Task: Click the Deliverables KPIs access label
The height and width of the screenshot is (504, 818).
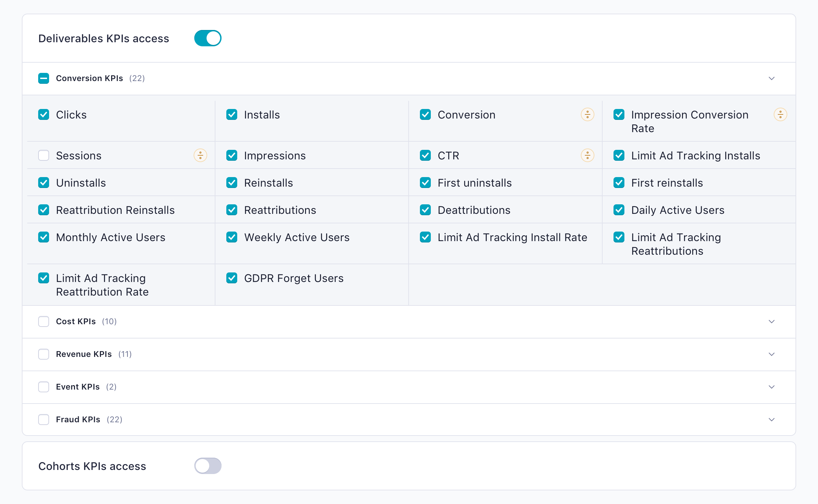Action: click(x=104, y=38)
